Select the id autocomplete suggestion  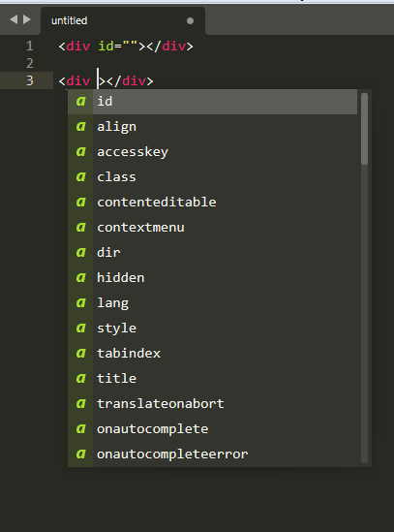click(213, 102)
